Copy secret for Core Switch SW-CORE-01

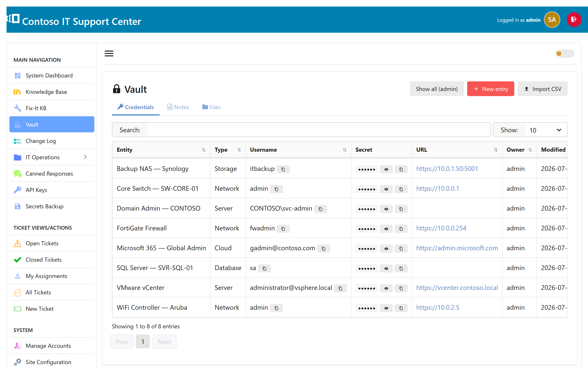pos(401,189)
